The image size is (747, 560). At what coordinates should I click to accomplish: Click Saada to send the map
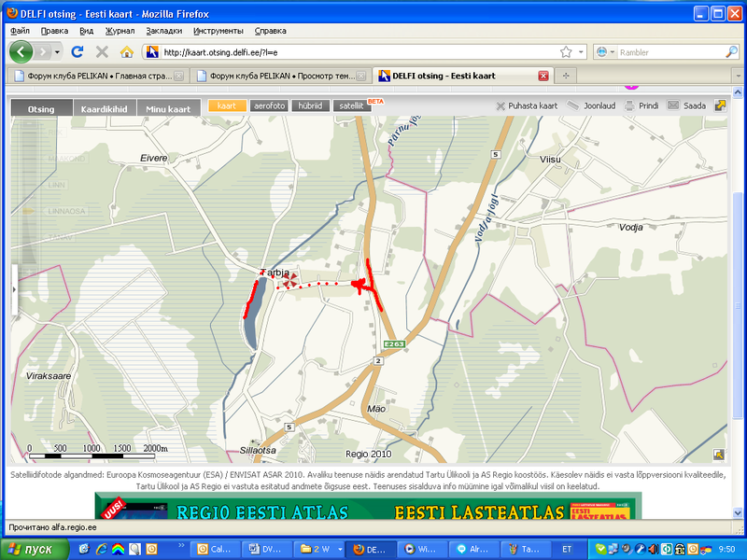[x=686, y=105]
